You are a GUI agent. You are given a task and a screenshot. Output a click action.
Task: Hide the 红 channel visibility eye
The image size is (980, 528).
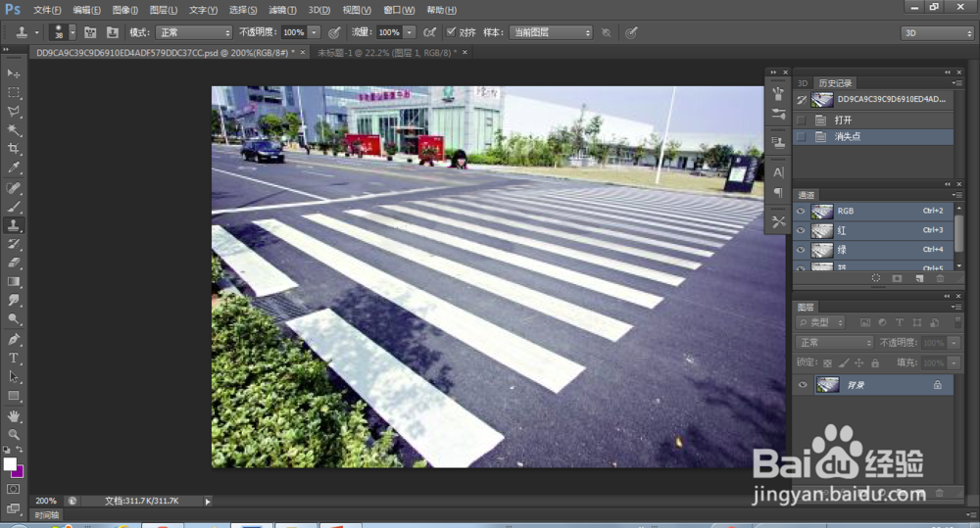801,230
